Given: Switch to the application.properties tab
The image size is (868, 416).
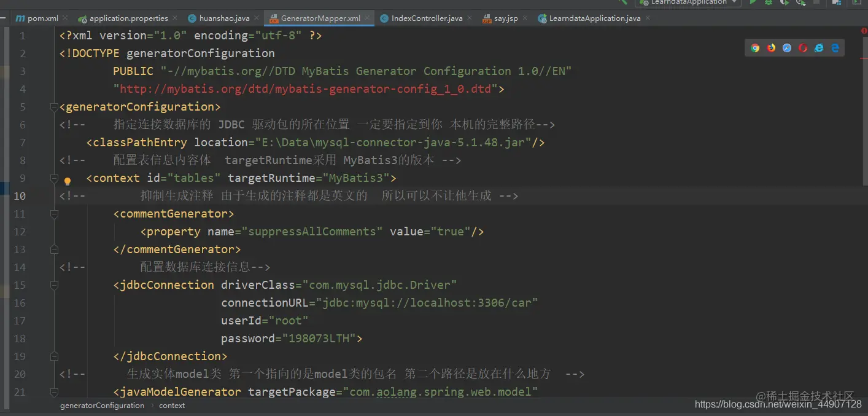Looking at the screenshot, I should pos(128,18).
